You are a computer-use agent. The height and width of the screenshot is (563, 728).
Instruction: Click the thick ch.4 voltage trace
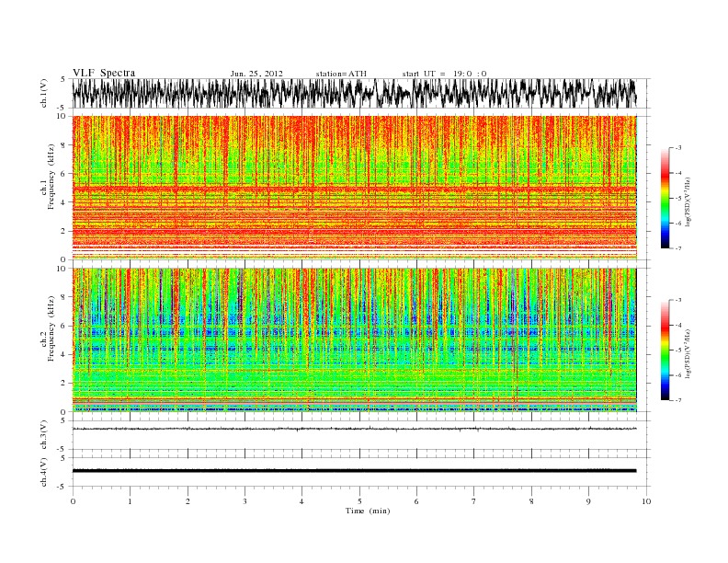(x=354, y=471)
